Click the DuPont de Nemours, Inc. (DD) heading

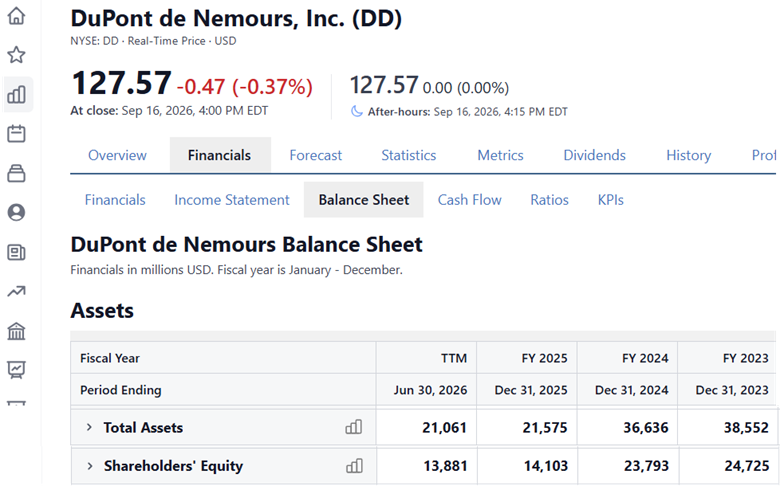pos(236,18)
